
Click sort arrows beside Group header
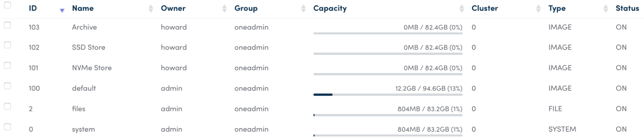[303, 9]
